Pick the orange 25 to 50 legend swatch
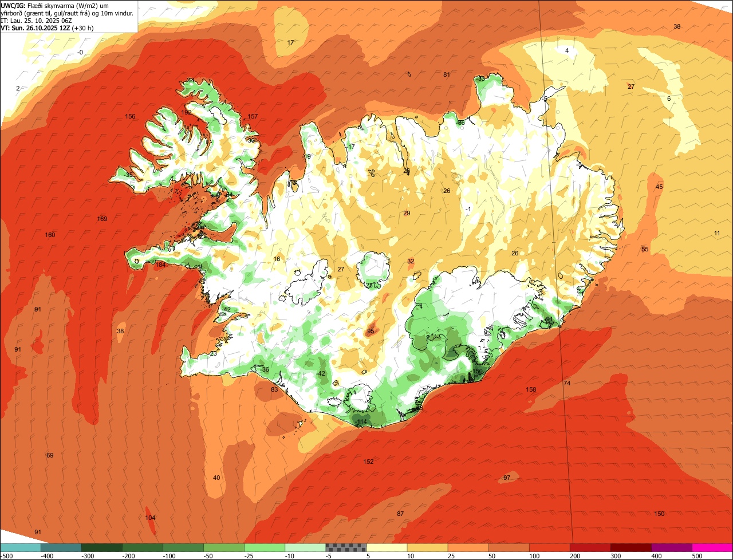Screen dimensions: 733x560 click(468, 547)
